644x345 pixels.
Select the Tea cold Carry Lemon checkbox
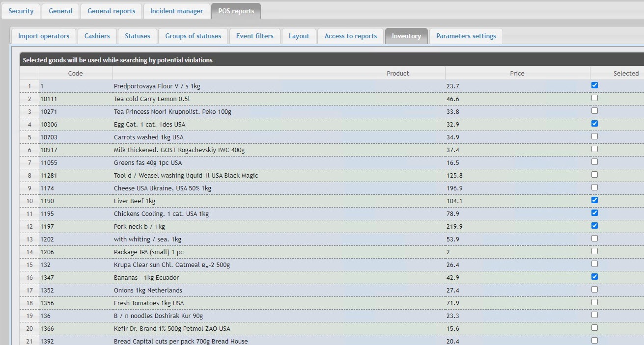(x=594, y=98)
